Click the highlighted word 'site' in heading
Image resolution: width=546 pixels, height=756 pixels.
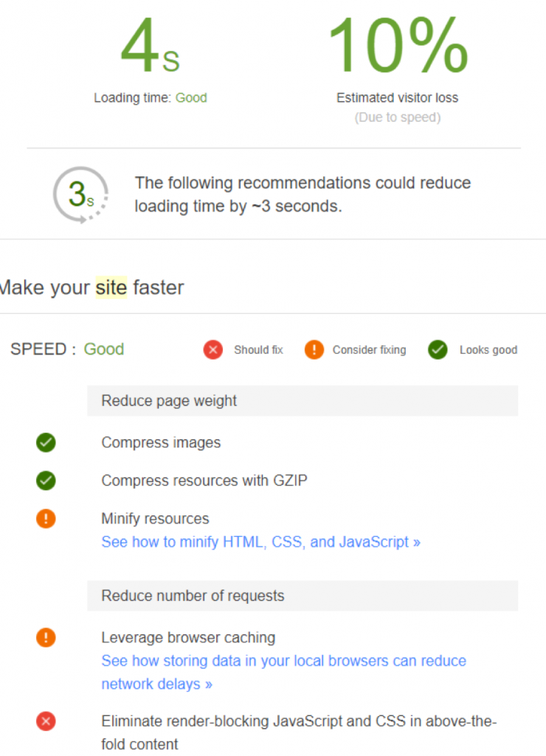111,287
